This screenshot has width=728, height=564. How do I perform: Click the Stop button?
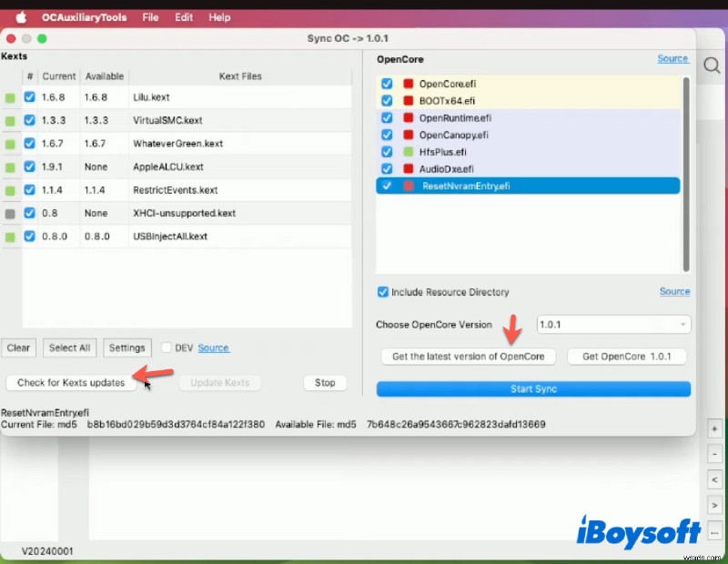(325, 383)
